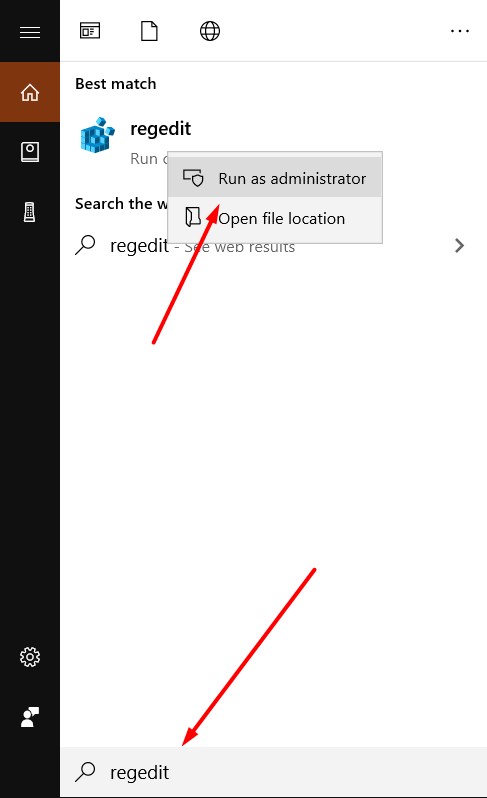
Task: Click the magnifier icon beside the web result
Action: coord(85,245)
